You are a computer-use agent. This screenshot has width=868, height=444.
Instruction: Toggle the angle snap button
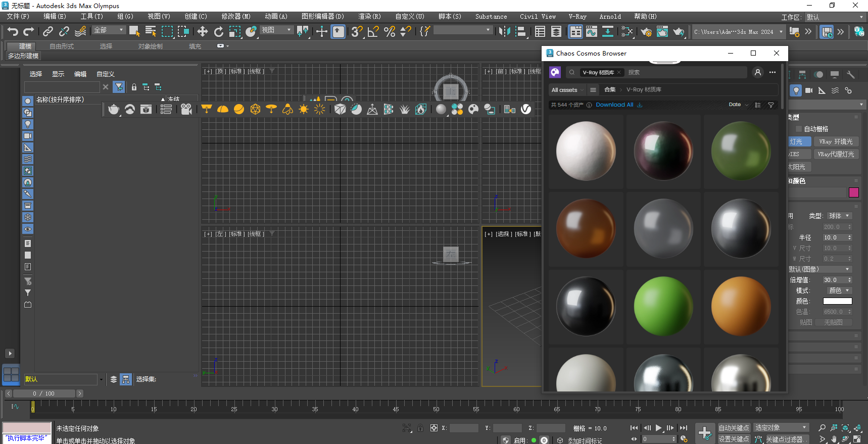(x=373, y=32)
